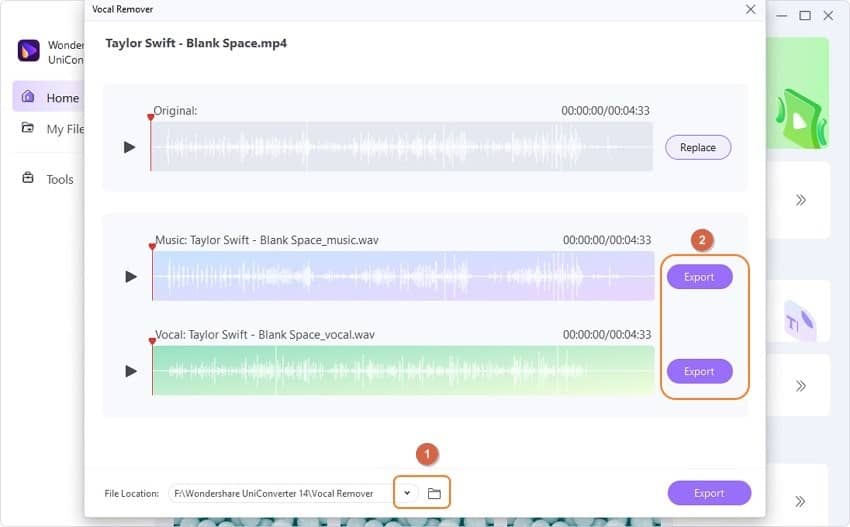Click the Vocal track playhead marker
This screenshot has width=850, height=527.
[x=152, y=342]
